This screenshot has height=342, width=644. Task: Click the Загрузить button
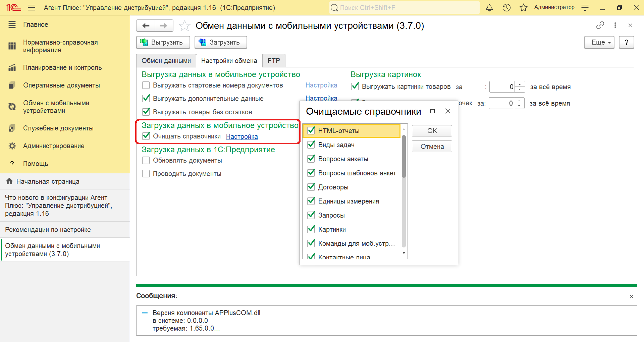coord(221,42)
